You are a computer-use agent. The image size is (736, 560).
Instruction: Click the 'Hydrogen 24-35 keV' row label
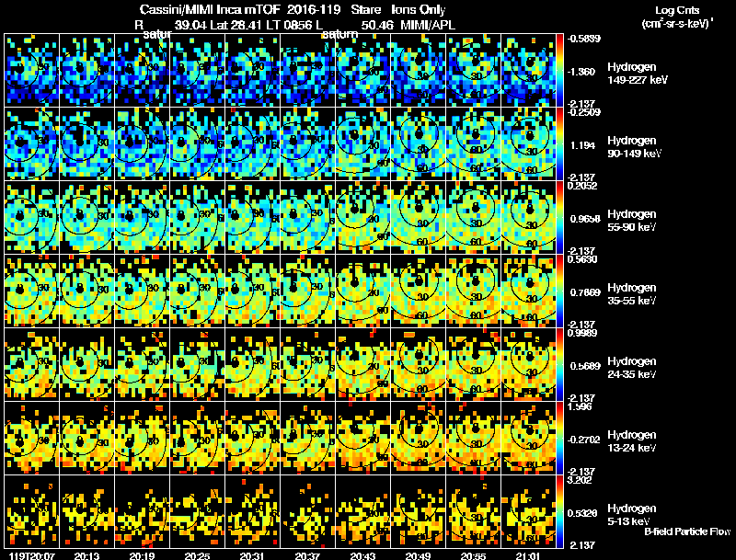click(632, 368)
